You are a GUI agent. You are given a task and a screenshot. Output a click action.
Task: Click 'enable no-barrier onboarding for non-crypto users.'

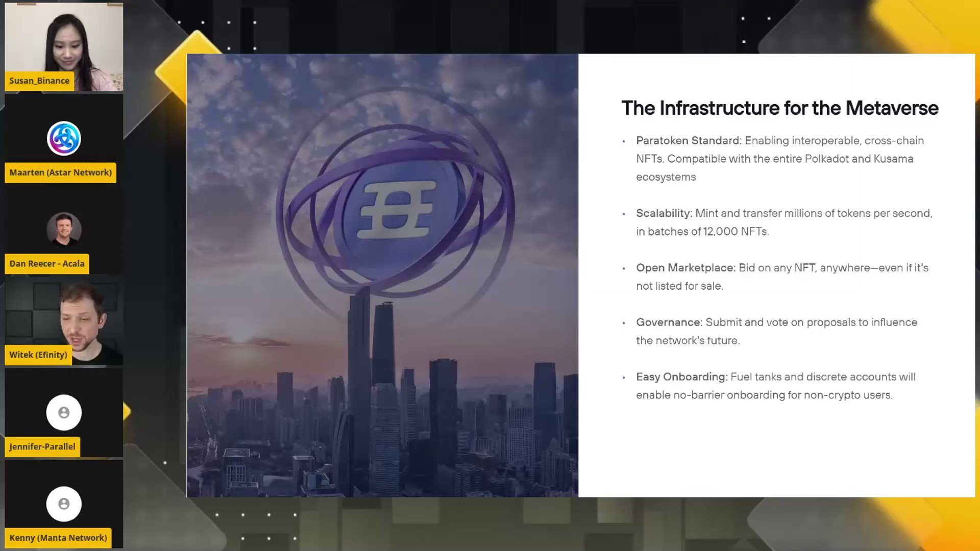click(764, 395)
